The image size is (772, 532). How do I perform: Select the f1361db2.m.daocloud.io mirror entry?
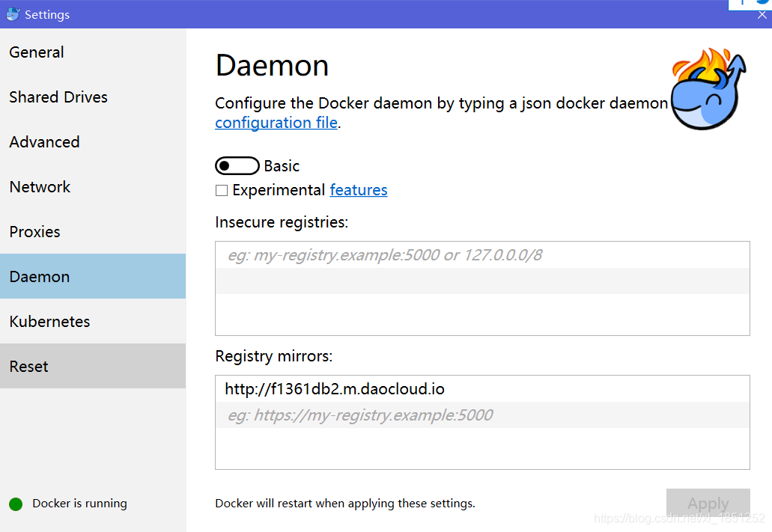click(482, 389)
